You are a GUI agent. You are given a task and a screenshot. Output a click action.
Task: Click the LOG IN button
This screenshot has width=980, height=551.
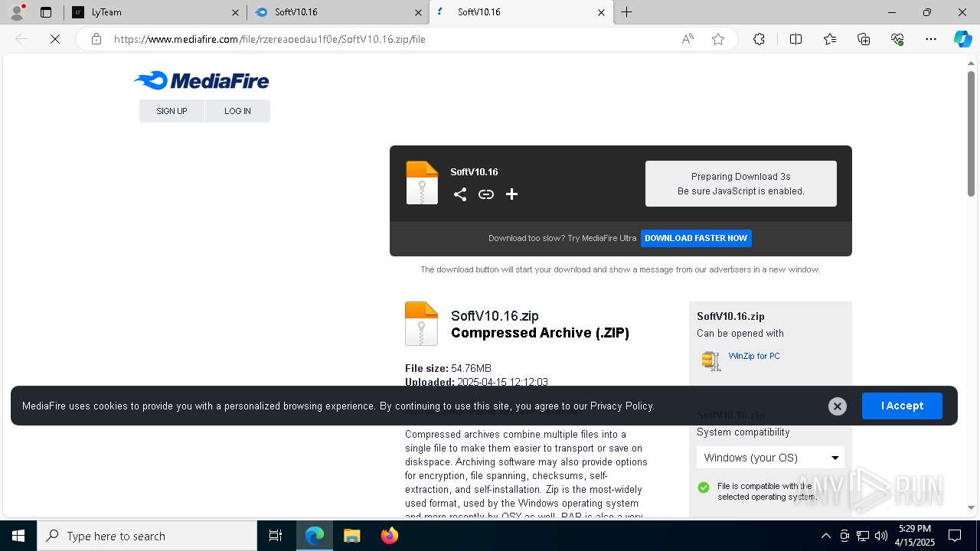[x=237, y=111]
